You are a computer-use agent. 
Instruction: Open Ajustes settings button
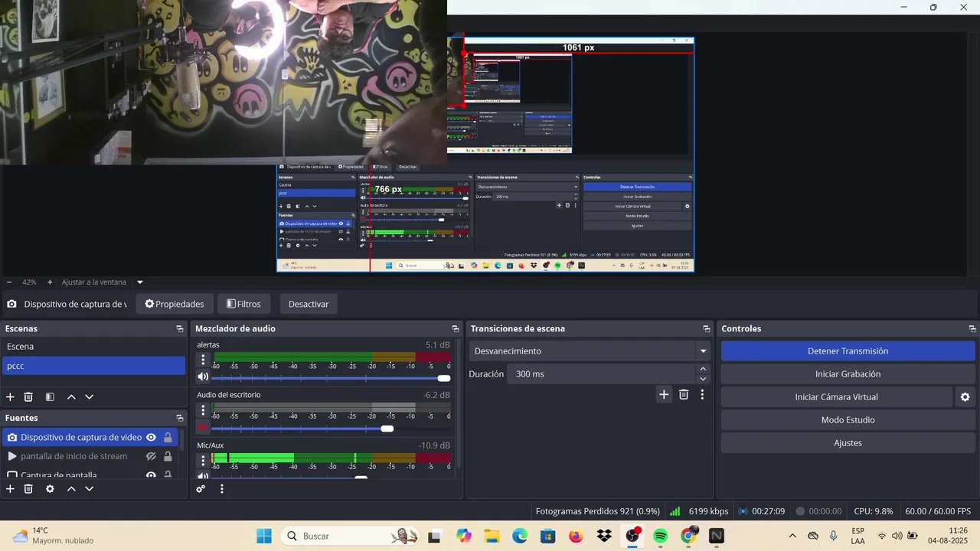click(x=848, y=443)
